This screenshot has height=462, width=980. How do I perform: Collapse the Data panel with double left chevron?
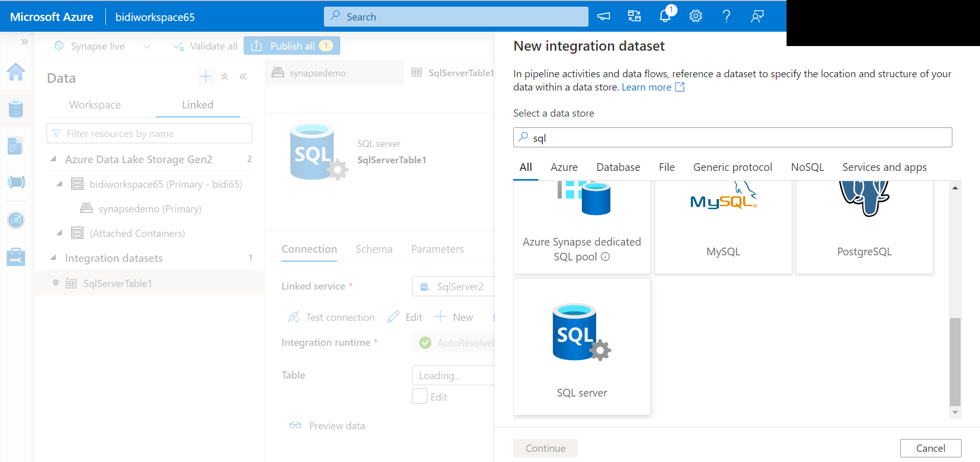tap(243, 77)
